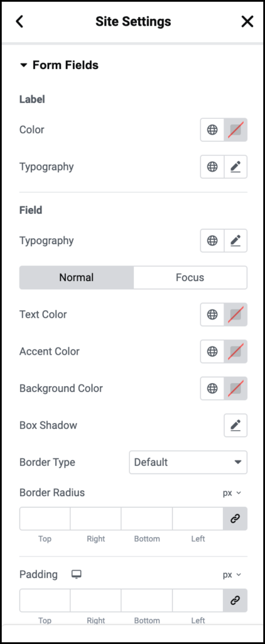The image size is (265, 644).
Task: Click Padding responsive desktop device icon
Action: pyautogui.click(x=77, y=574)
